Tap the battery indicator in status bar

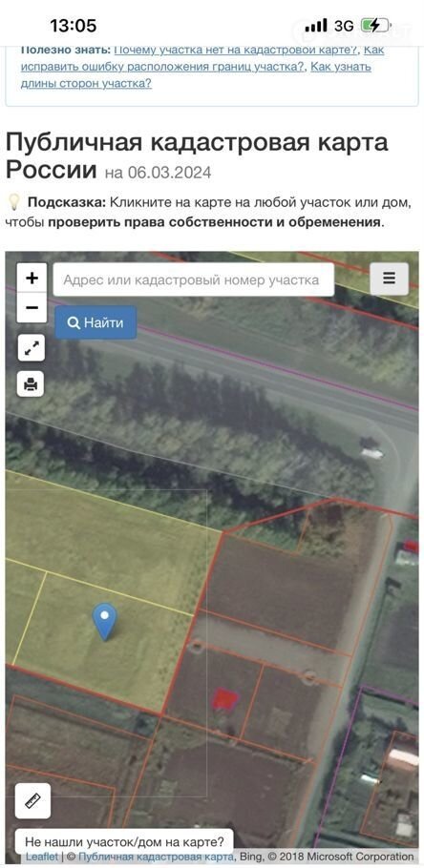pos(376,25)
